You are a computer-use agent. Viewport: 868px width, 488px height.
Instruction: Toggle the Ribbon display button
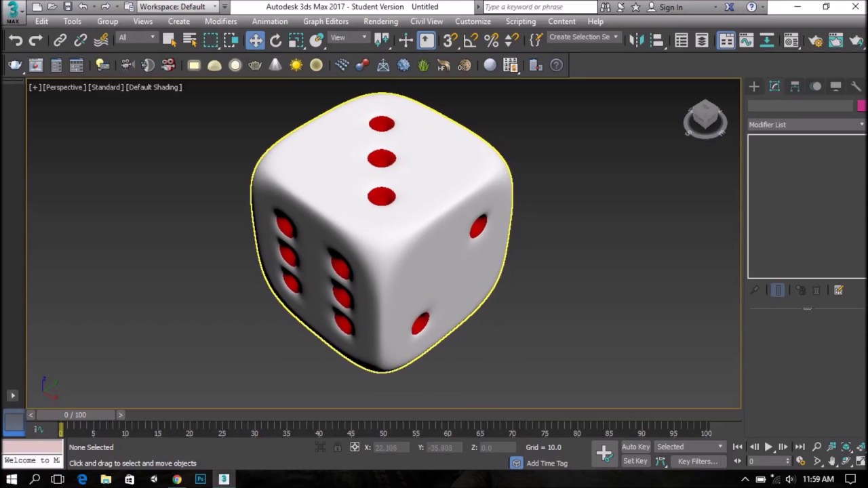(x=726, y=41)
